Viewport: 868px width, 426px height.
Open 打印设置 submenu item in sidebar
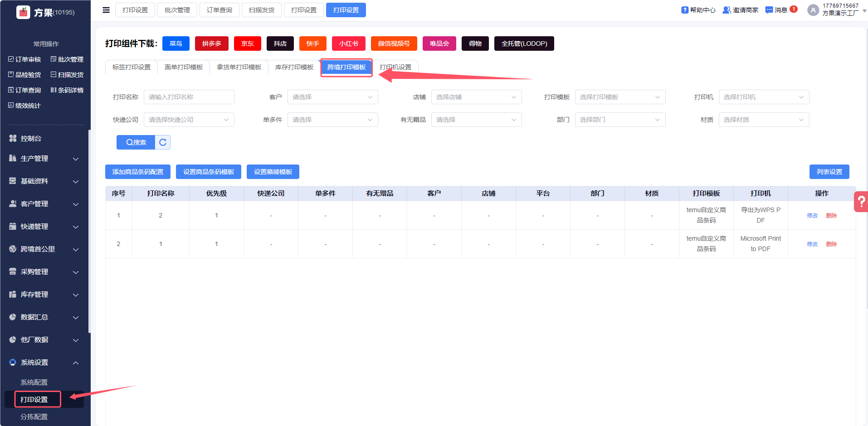(44, 399)
